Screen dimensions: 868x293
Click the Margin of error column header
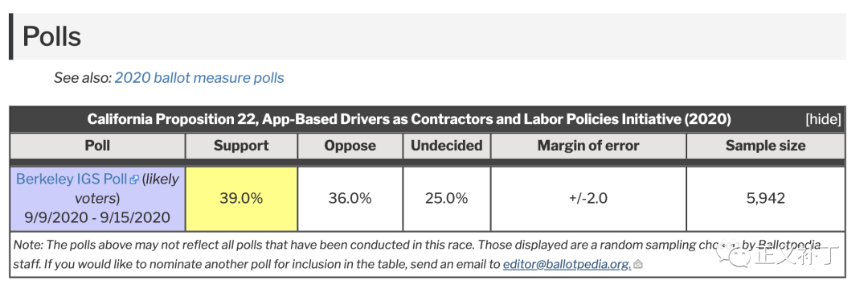[588, 146]
